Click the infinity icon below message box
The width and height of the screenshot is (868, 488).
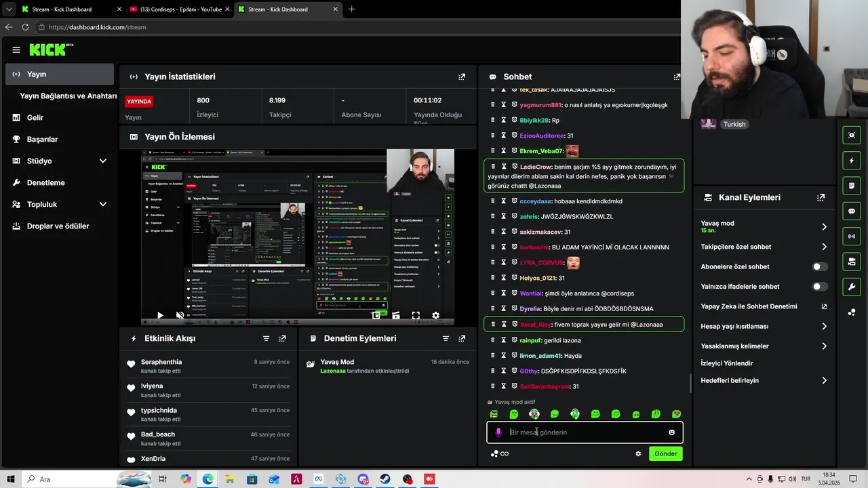click(505, 453)
